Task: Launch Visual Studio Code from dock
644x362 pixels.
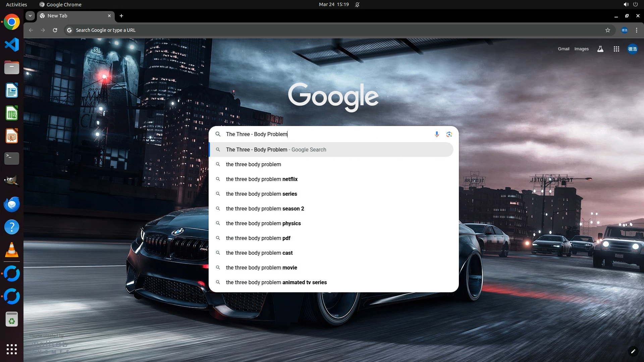Action: 12,45
